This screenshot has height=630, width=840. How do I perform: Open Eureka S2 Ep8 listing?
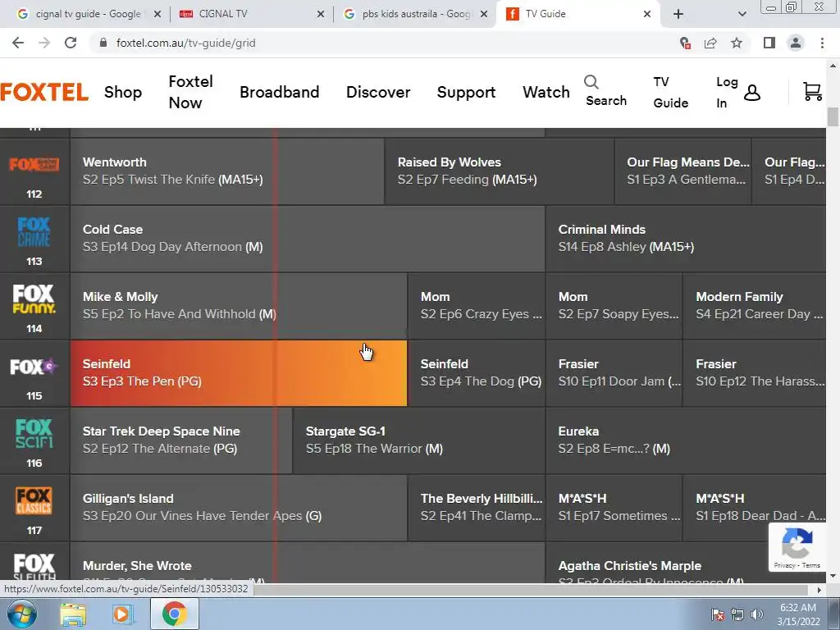pos(686,441)
